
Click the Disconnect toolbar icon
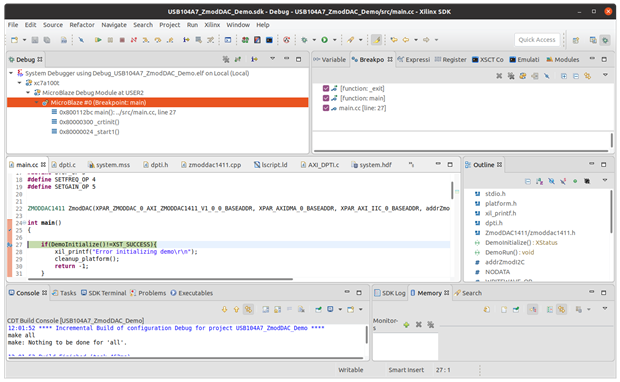[134, 40]
